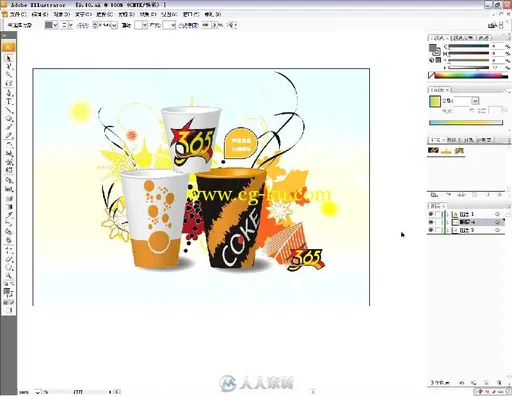Click the toolbox Fill and Stroke swatches
The image size is (512, 396).
9,292
